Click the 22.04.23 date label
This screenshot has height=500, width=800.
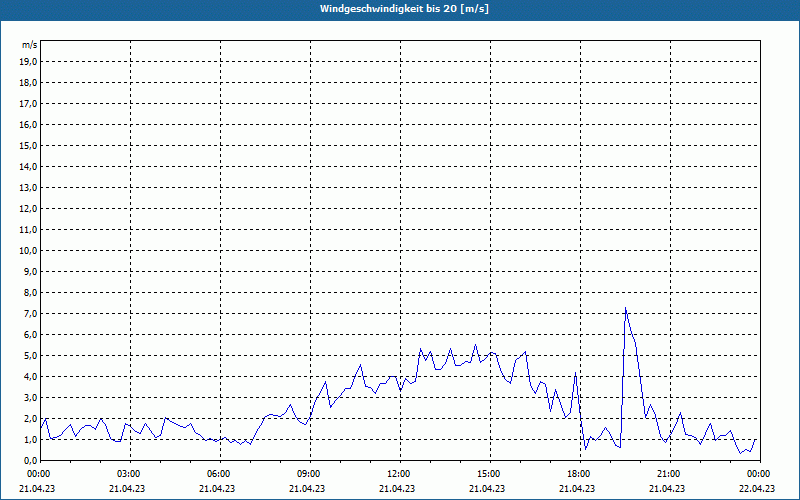[757, 488]
